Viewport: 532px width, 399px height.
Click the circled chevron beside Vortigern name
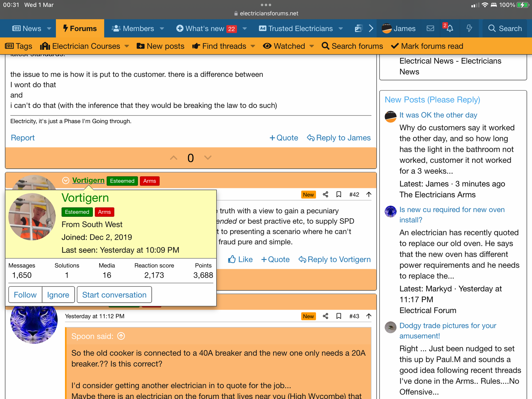[x=66, y=181]
